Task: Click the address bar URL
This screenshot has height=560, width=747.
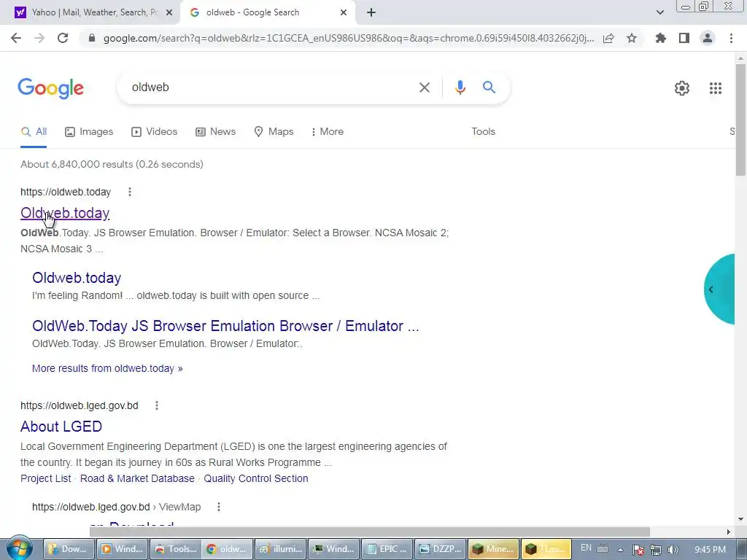Action: (x=349, y=38)
